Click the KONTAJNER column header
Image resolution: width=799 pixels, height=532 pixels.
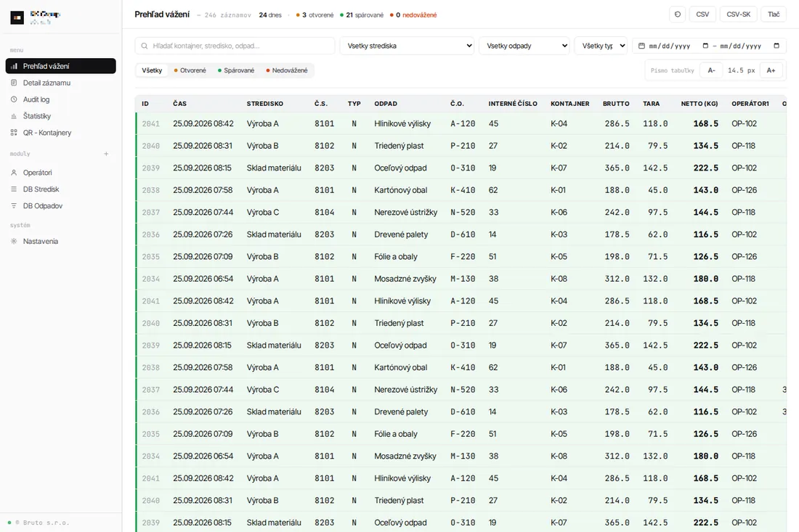(x=569, y=103)
